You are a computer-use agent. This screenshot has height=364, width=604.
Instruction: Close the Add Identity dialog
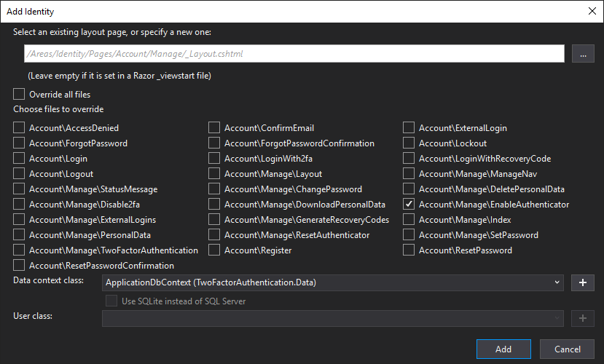pyautogui.click(x=591, y=11)
